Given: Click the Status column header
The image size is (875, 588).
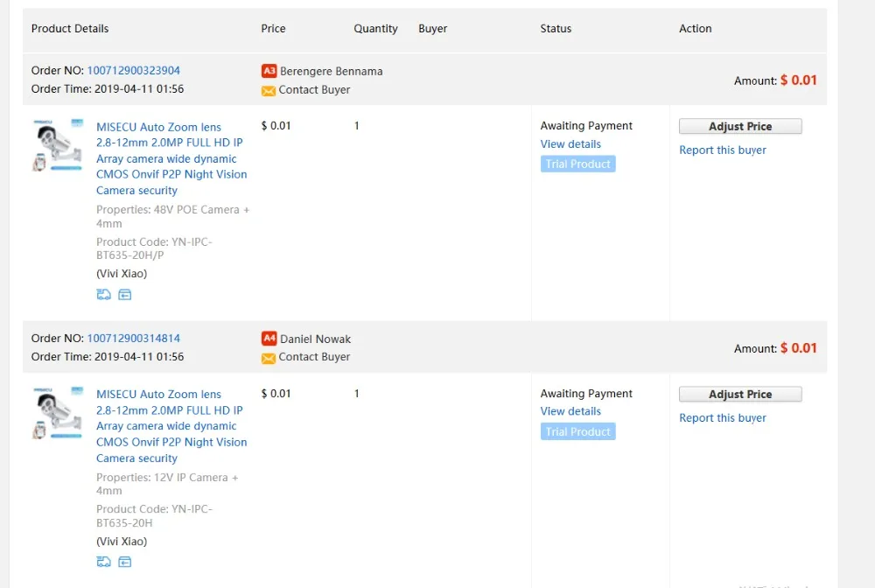Looking at the screenshot, I should click(x=556, y=29).
